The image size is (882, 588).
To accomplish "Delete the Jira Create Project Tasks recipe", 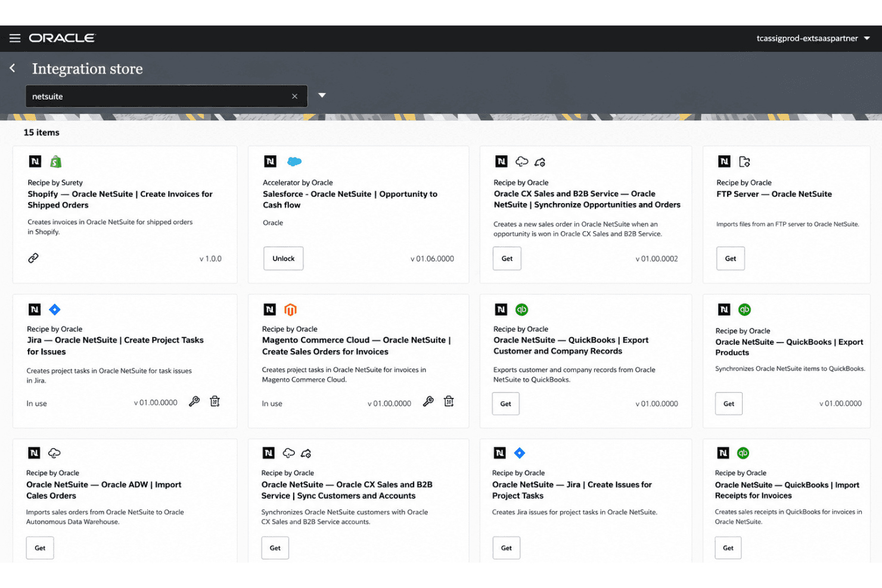I will (x=215, y=402).
